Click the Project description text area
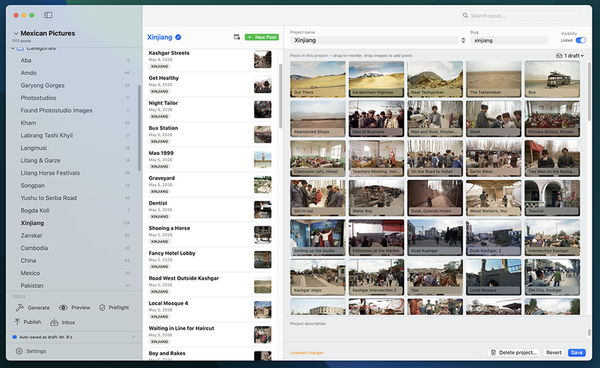Viewport: 600px width, 368px height. point(438,333)
